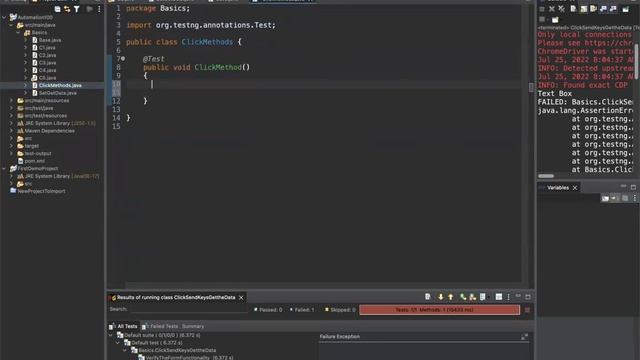This screenshot has width=640, height=360.
Task: Click Console horizontal scrollbar thumb
Action: (546, 176)
